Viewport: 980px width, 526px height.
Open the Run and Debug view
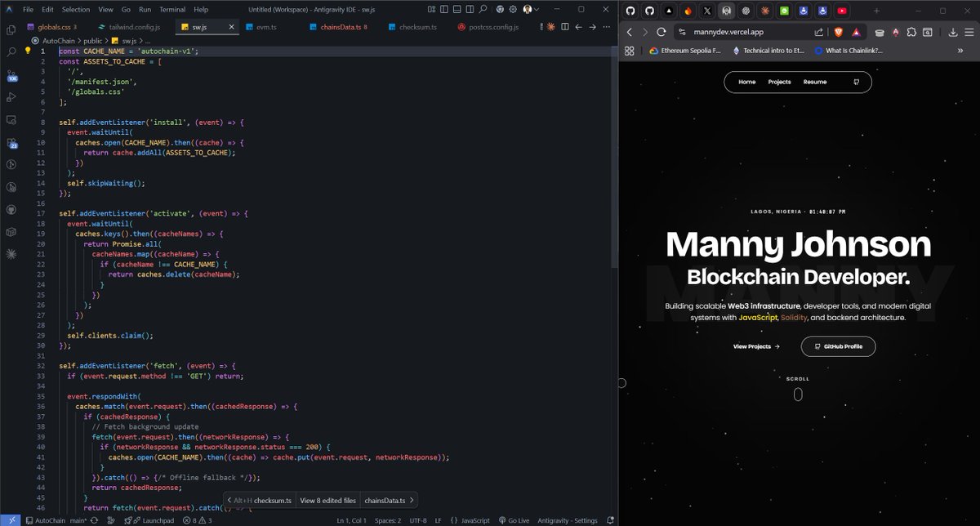(11, 97)
